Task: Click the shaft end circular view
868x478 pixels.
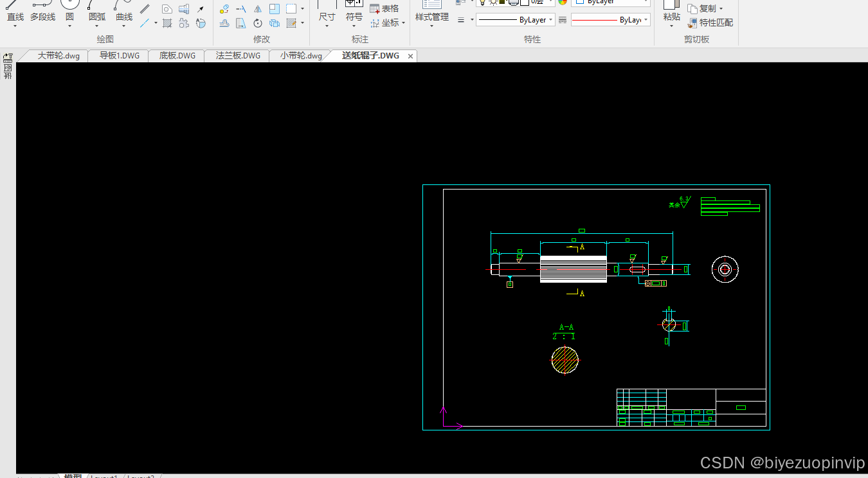Action: point(725,269)
